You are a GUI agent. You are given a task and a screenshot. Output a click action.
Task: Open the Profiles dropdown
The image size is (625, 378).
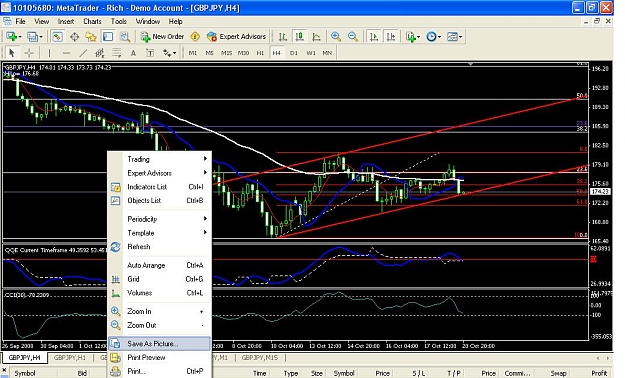[x=35, y=37]
